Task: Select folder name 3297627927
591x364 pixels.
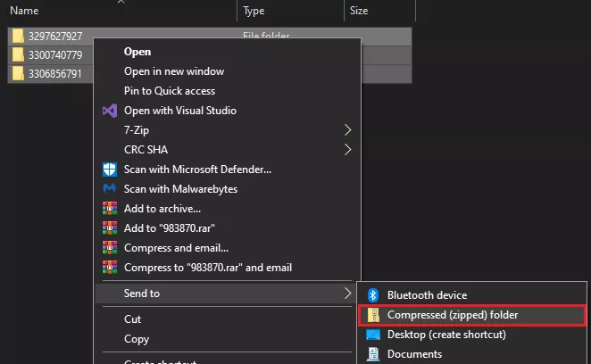Action: (55, 37)
